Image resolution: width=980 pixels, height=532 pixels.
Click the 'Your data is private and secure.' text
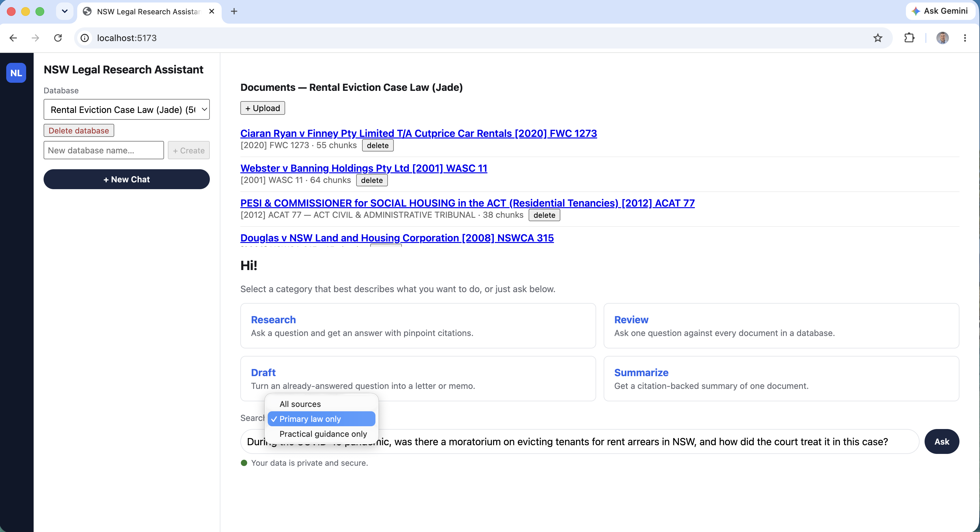[x=309, y=463]
